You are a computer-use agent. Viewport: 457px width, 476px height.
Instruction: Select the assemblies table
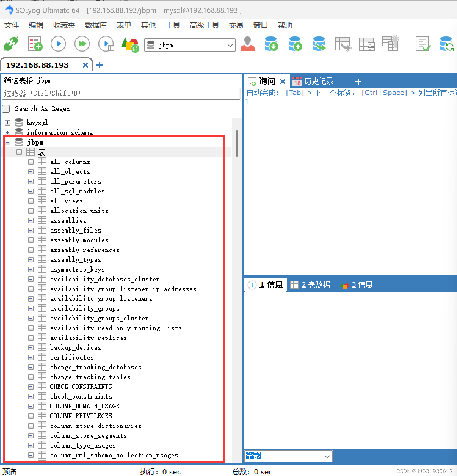(x=68, y=220)
